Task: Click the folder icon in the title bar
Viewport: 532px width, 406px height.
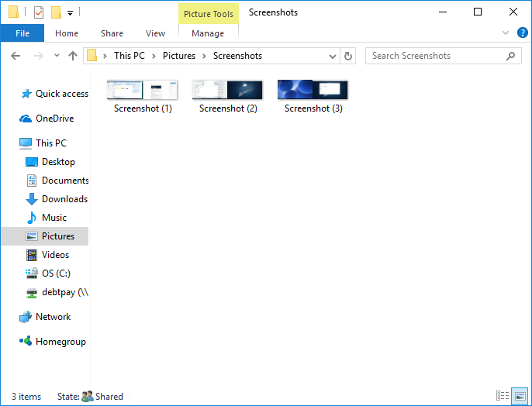Action: pos(14,12)
